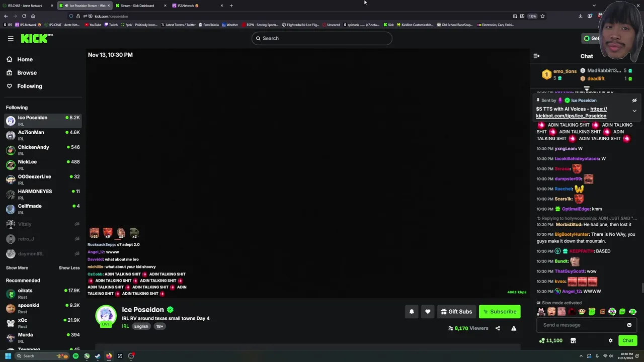
Task: Close the Ice Poseidon Stream tab
Action: click(x=108, y=6)
